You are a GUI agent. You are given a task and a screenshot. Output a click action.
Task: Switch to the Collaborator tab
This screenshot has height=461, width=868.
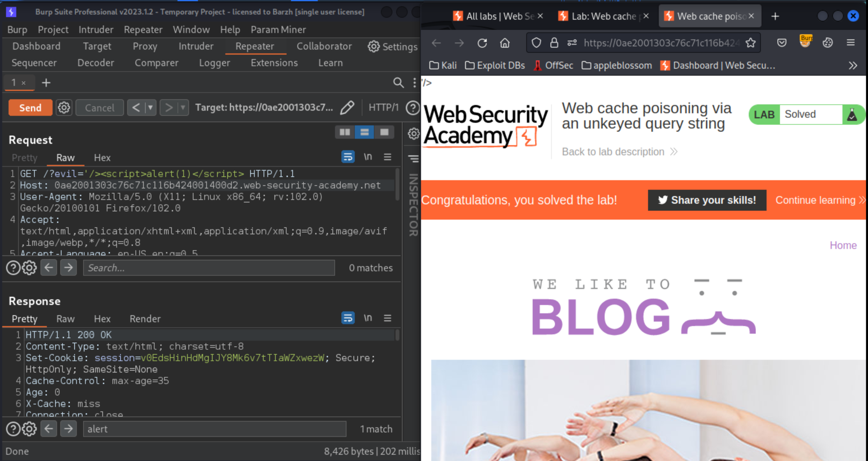324,46
